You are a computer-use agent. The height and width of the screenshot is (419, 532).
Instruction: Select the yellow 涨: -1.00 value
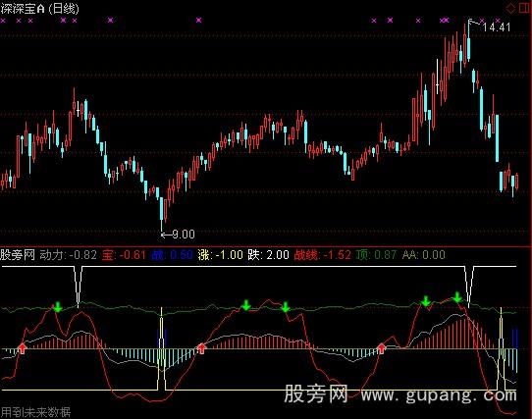point(221,255)
